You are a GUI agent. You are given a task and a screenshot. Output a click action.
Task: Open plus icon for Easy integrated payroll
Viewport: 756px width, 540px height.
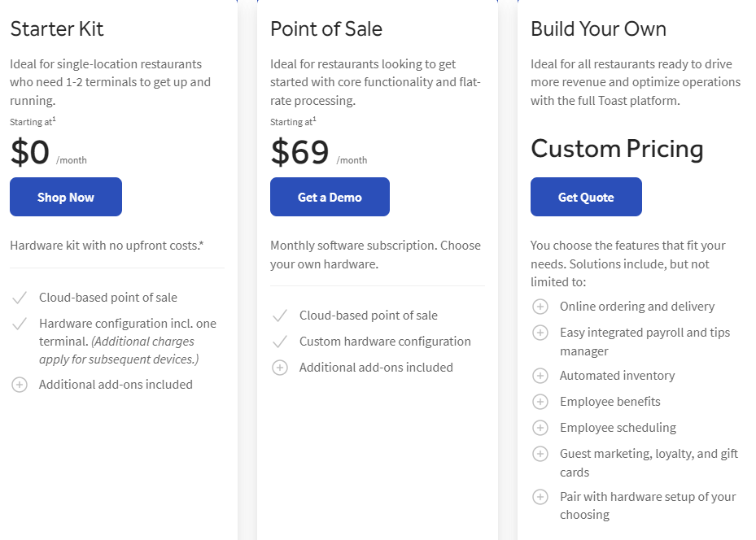540,333
